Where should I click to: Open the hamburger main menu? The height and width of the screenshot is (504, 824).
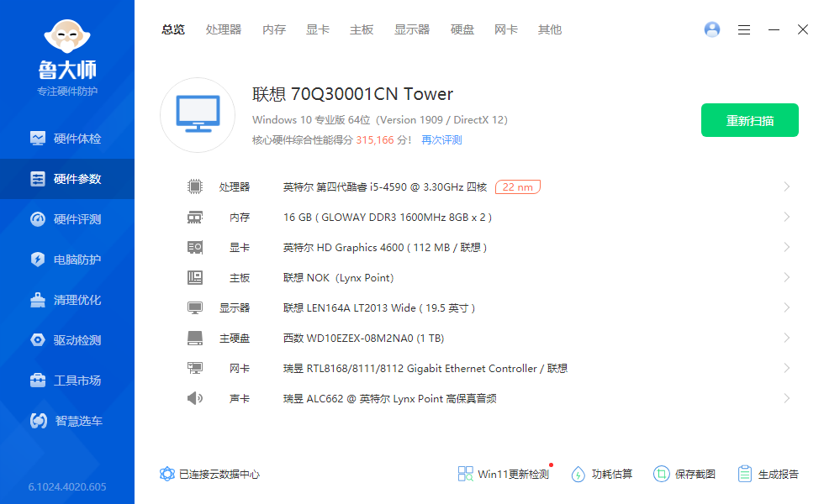click(743, 30)
